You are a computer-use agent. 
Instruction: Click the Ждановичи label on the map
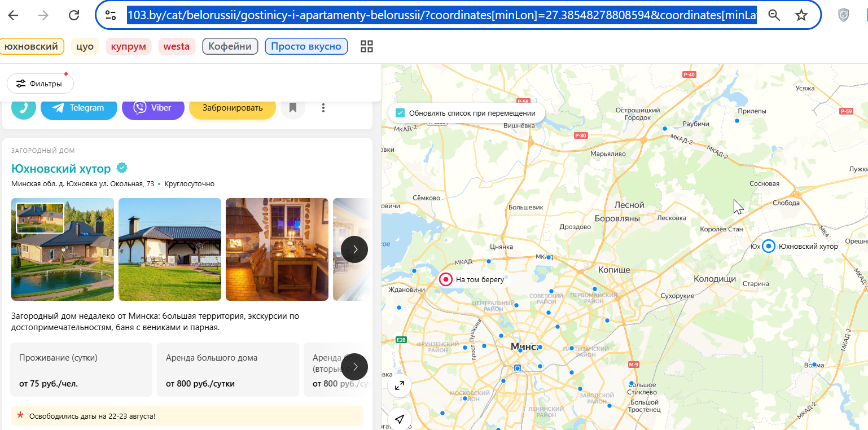tap(406, 289)
